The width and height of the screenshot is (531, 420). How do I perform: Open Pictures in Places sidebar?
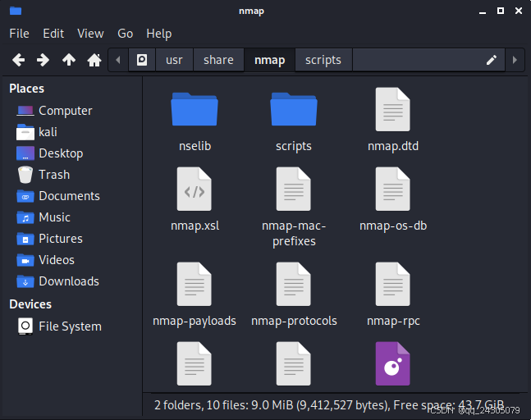61,239
